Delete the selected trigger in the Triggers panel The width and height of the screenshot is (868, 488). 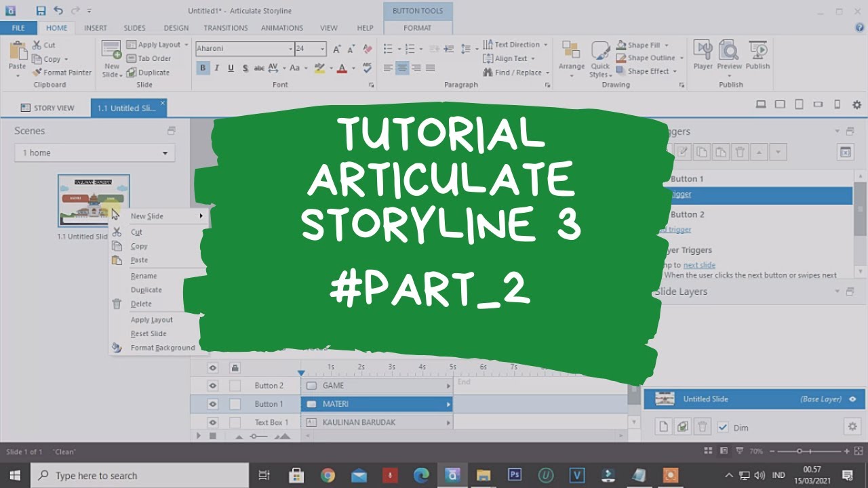pyautogui.click(x=741, y=152)
